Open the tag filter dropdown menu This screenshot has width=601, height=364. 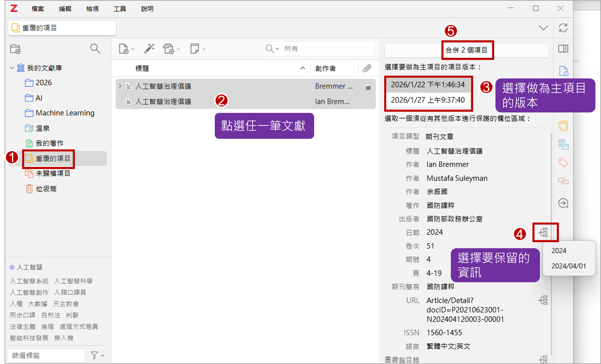pyautogui.click(x=97, y=355)
